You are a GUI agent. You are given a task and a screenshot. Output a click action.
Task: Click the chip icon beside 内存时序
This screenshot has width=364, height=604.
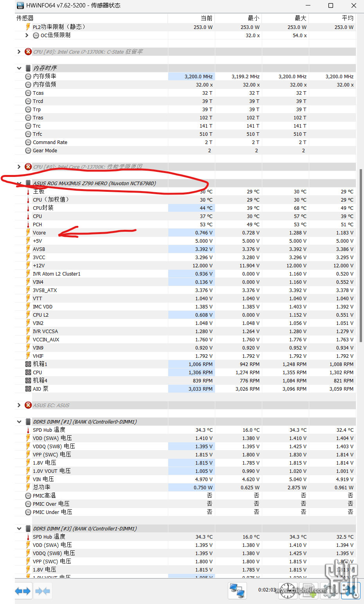[x=28, y=68]
